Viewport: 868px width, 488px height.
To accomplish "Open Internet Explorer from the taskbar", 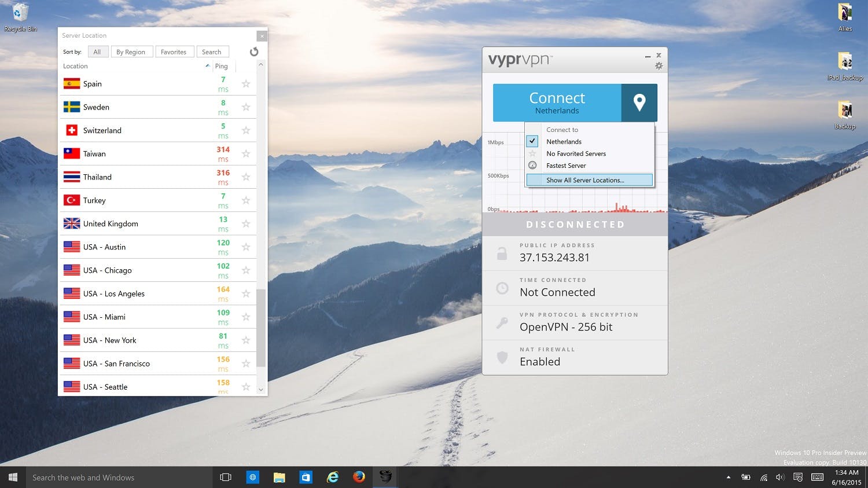I will point(333,478).
